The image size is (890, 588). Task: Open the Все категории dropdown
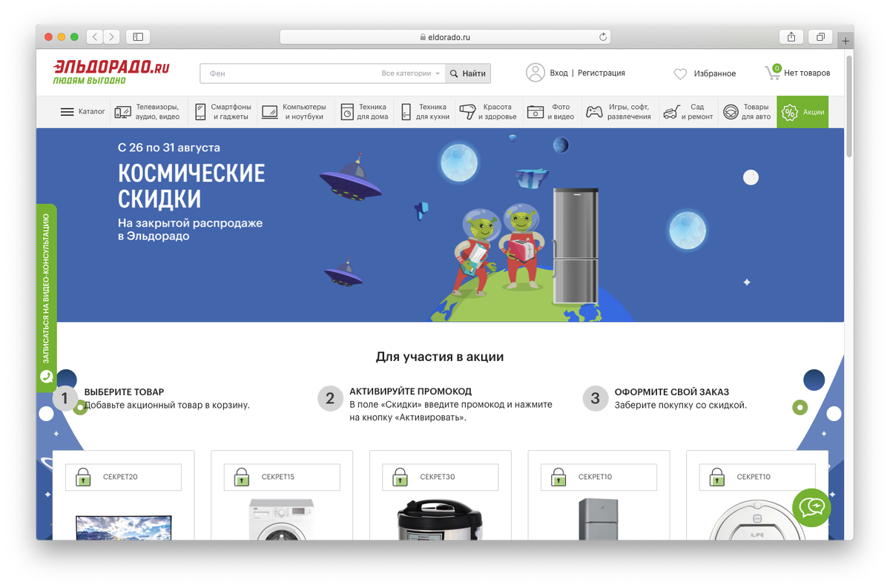pos(411,73)
